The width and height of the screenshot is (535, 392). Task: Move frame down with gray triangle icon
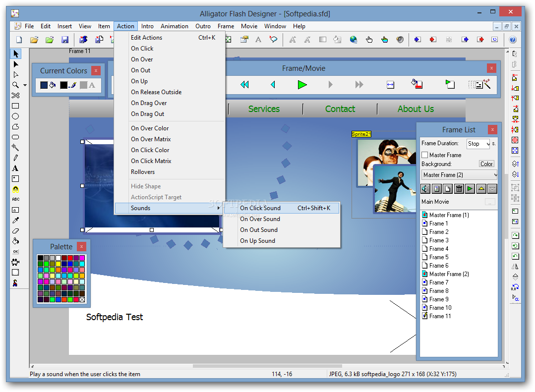[x=492, y=189]
